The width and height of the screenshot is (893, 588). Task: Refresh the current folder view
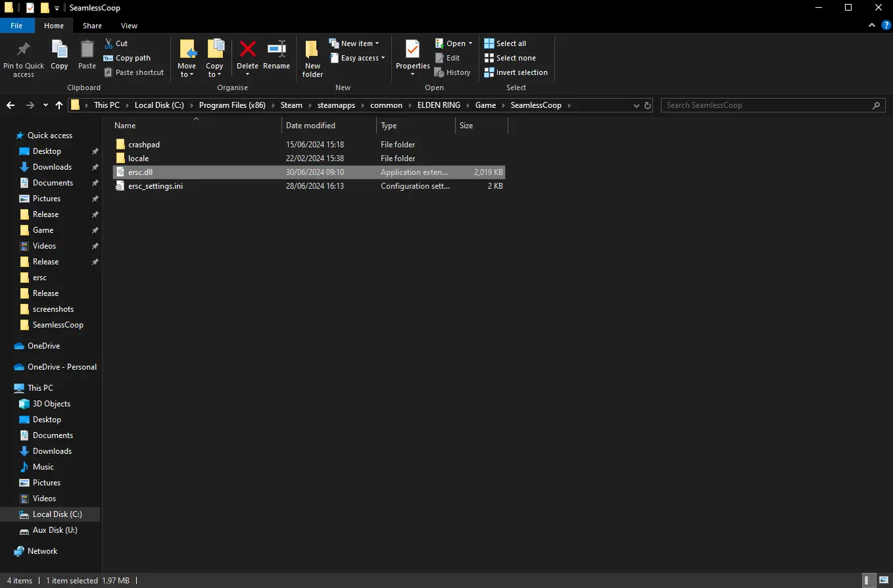[x=648, y=105]
